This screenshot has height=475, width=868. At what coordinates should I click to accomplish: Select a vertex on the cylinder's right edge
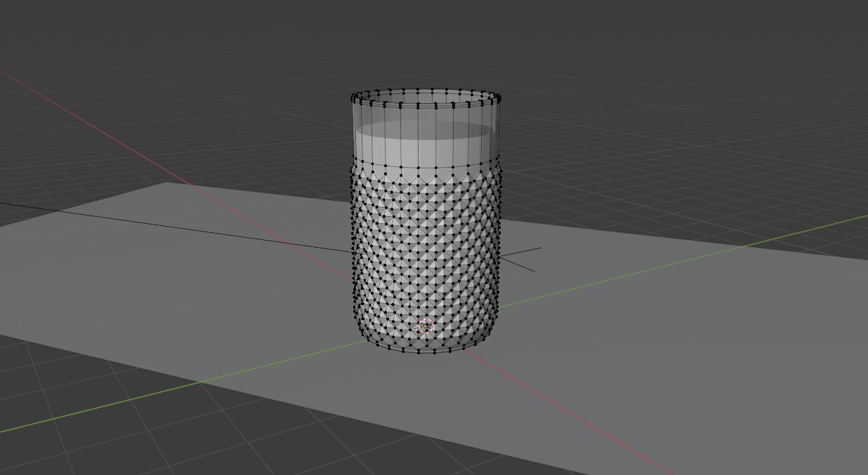click(499, 232)
